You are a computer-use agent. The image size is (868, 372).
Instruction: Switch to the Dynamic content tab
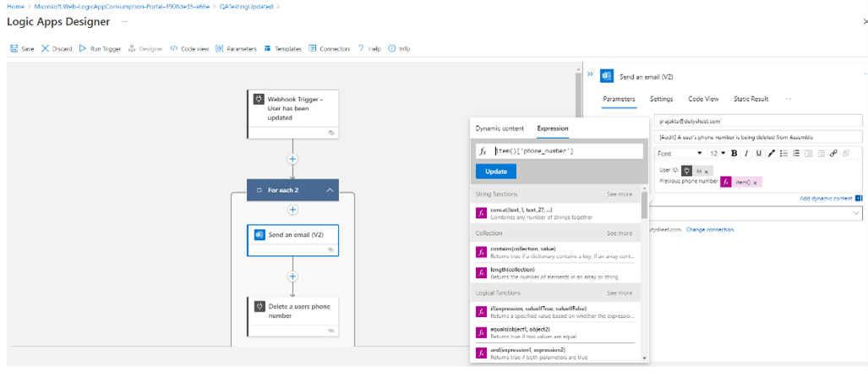[500, 129]
